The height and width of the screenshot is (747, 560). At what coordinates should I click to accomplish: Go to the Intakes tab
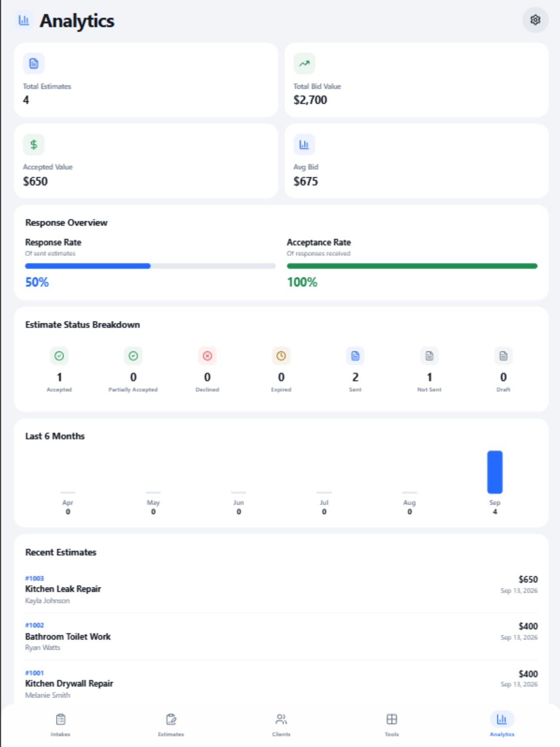pos(60,725)
